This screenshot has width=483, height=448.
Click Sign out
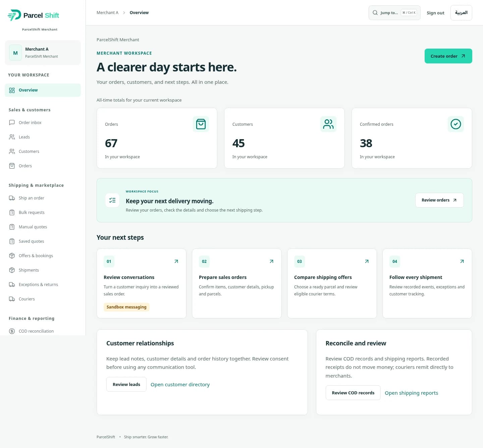click(x=435, y=13)
